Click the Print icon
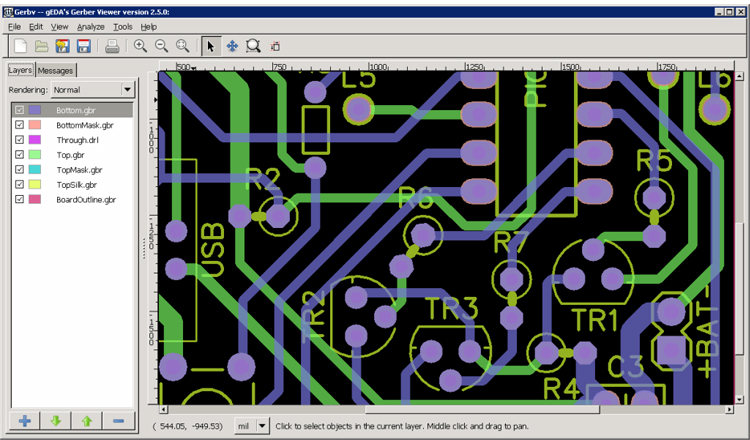The width and height of the screenshot is (750, 440). click(x=112, y=46)
